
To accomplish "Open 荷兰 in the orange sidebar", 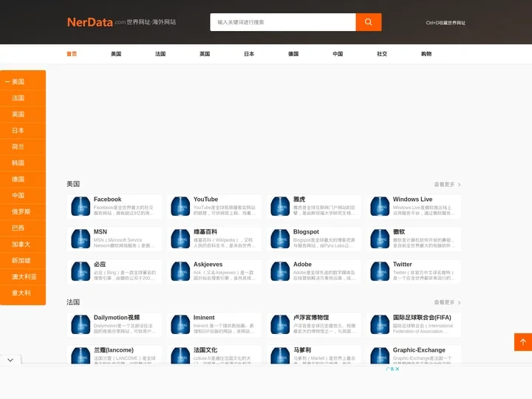I will point(23,147).
